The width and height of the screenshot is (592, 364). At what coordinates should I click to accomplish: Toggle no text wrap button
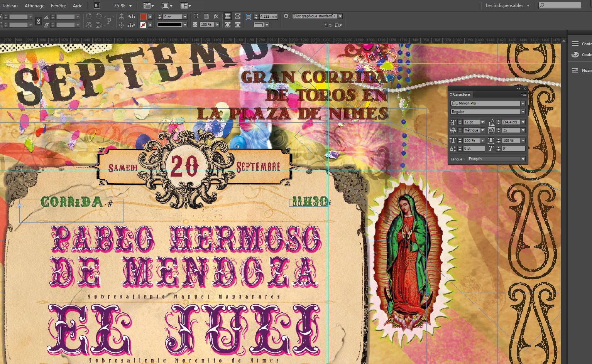coord(228,17)
